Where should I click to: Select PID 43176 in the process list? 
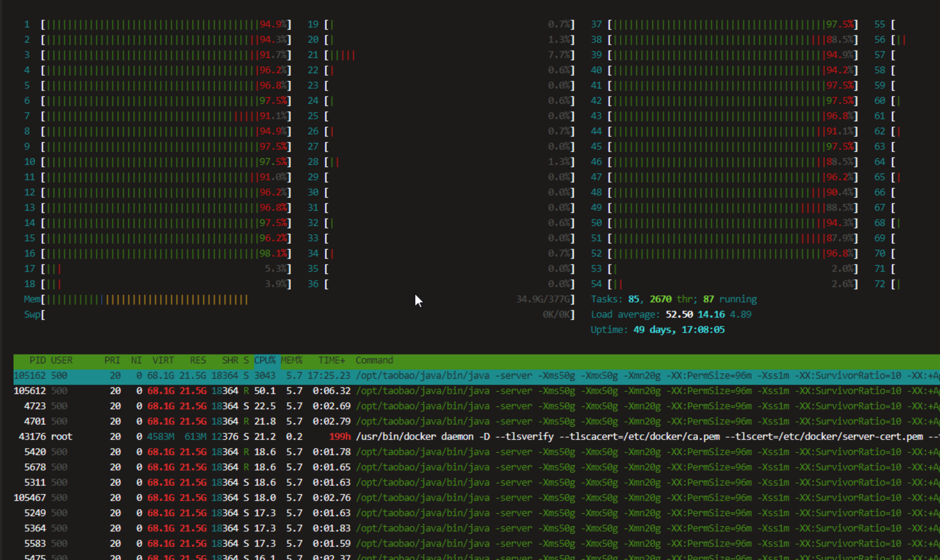coord(476,437)
